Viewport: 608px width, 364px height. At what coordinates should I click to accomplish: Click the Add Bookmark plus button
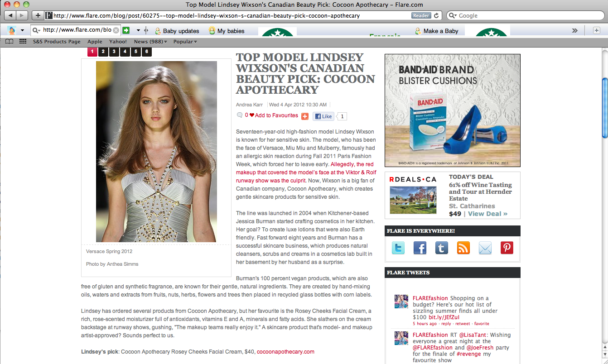point(38,15)
